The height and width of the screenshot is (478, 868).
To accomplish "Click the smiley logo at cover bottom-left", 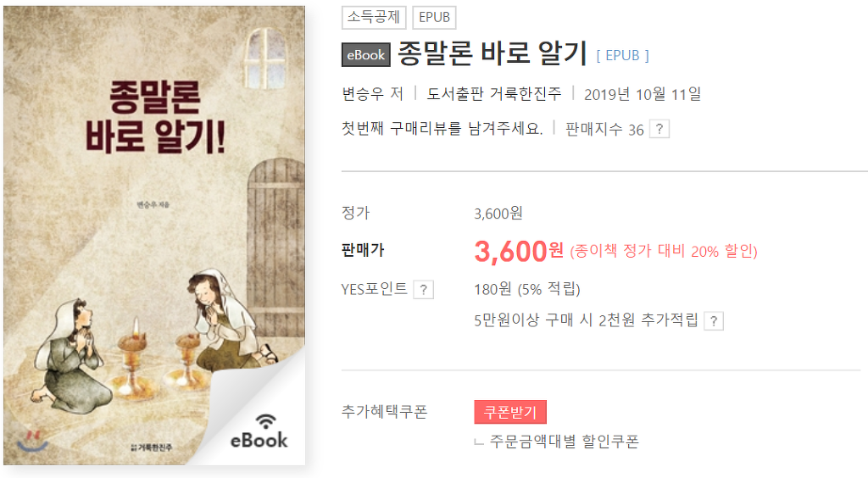I will (x=32, y=441).
